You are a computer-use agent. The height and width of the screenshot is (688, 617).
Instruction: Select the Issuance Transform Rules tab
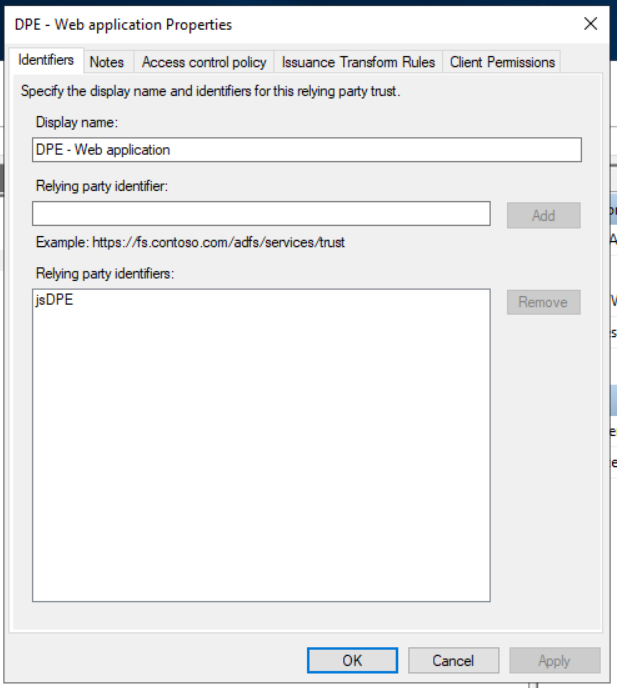tap(358, 62)
